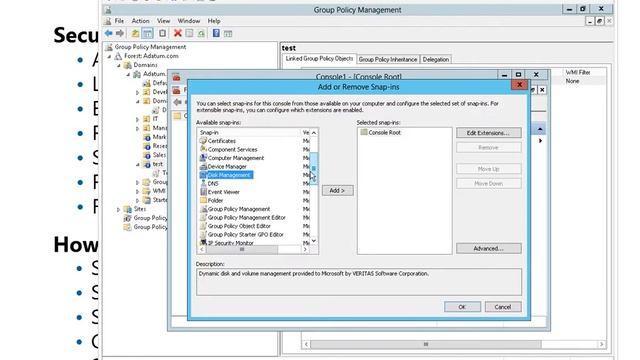The width and height of the screenshot is (640, 360).
Task: Switch to Group Policy Inheritance tab
Action: point(388,60)
